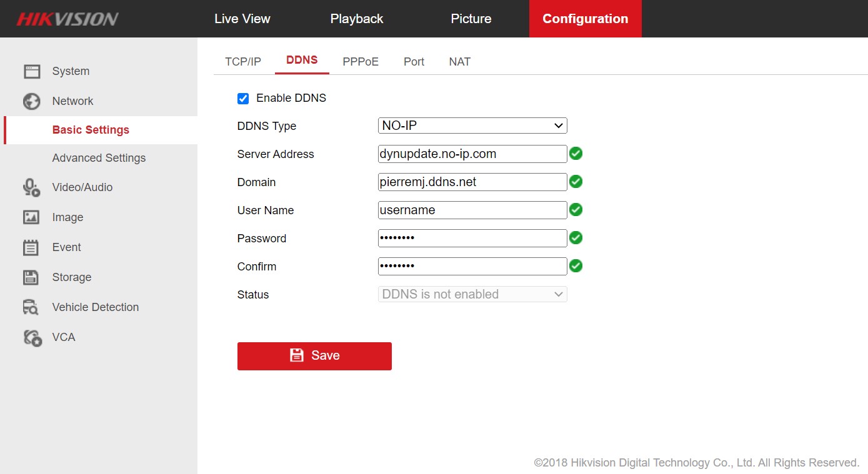Click the System monitor icon in sidebar
Viewport: 868px width, 474px height.
pyautogui.click(x=31, y=71)
